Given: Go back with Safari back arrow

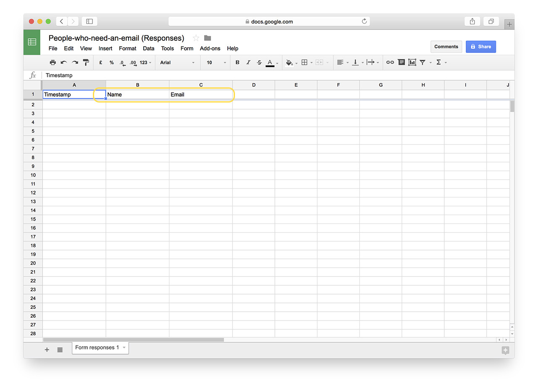Looking at the screenshot, I should click(61, 21).
